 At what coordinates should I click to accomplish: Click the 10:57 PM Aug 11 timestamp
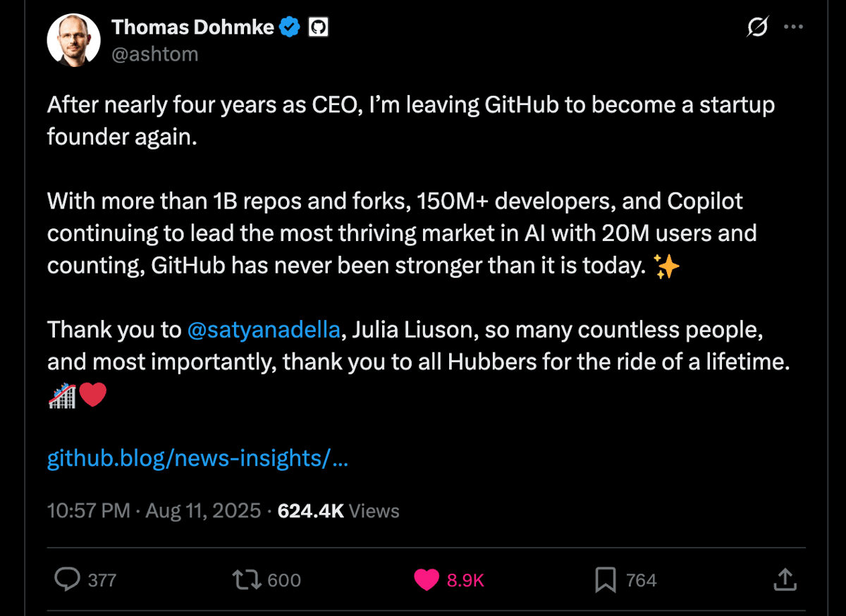pos(154,510)
